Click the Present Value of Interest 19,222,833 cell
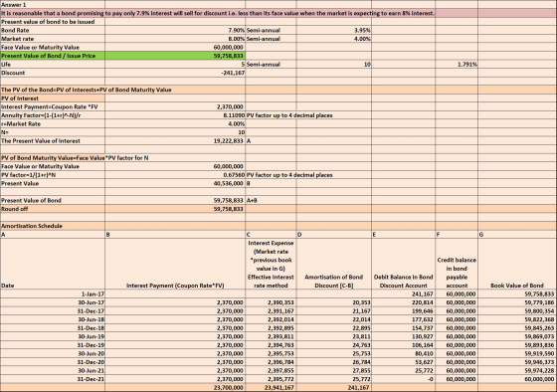Image resolution: width=557 pixels, height=392 pixels. click(175, 141)
